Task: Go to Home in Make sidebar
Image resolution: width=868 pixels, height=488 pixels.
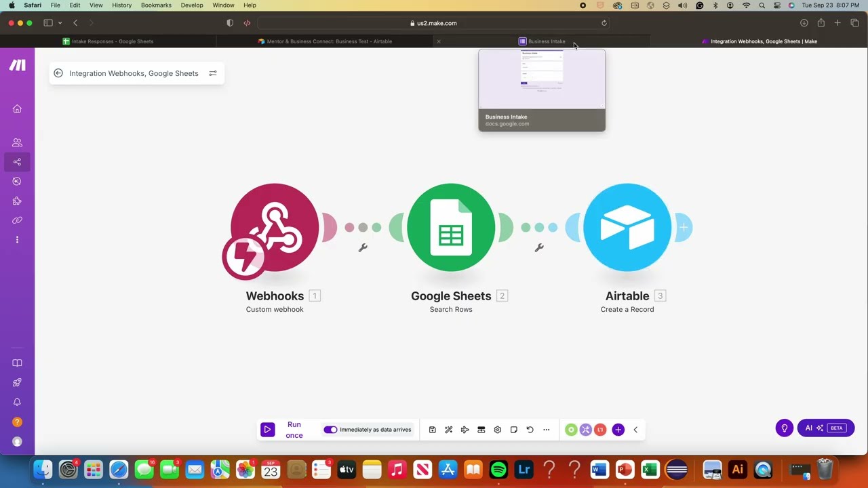Action: pyautogui.click(x=17, y=108)
